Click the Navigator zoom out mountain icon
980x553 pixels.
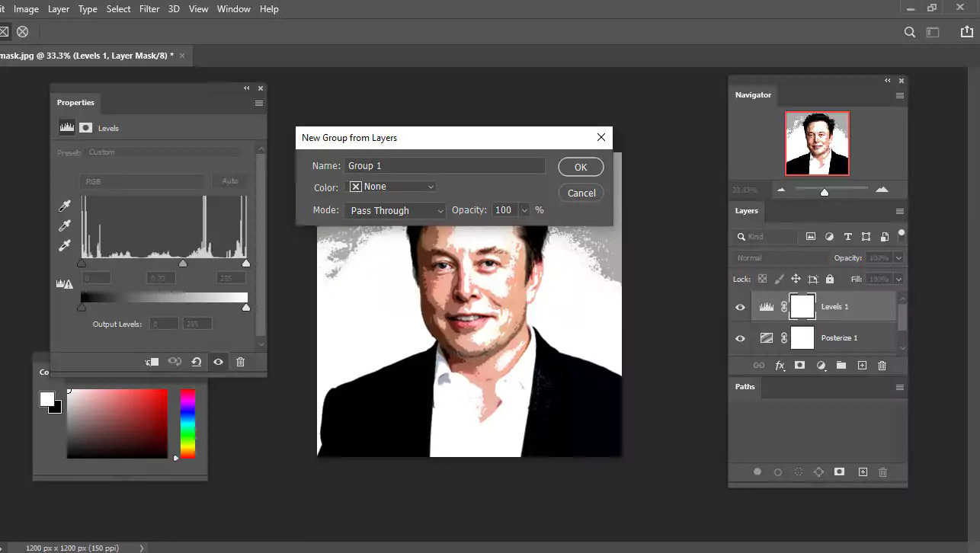pos(780,189)
